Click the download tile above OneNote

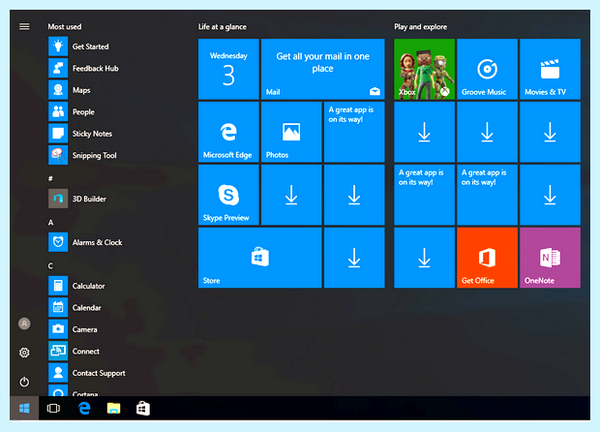(550, 195)
